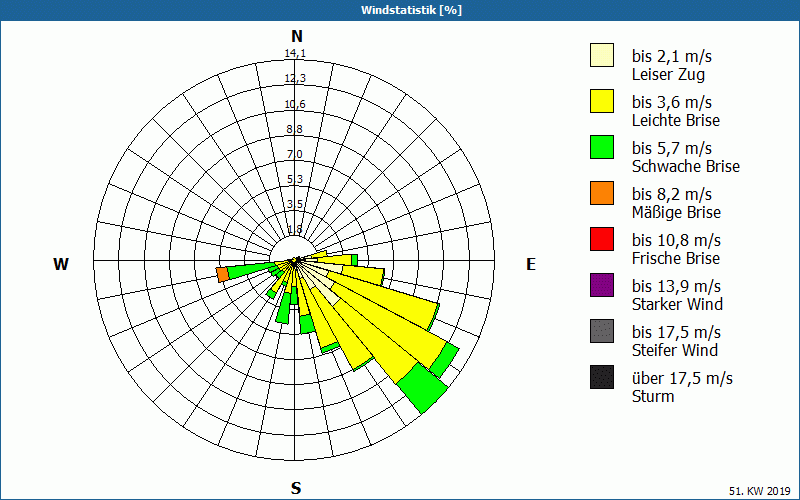Click the 'Windstatistik [%]' title
The width and height of the screenshot is (800, 500).
(x=411, y=10)
